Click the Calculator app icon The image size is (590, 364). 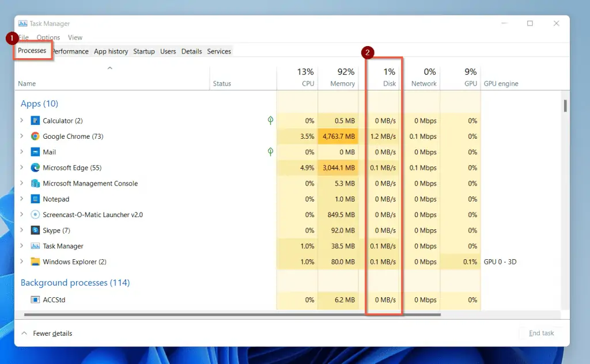coord(35,121)
